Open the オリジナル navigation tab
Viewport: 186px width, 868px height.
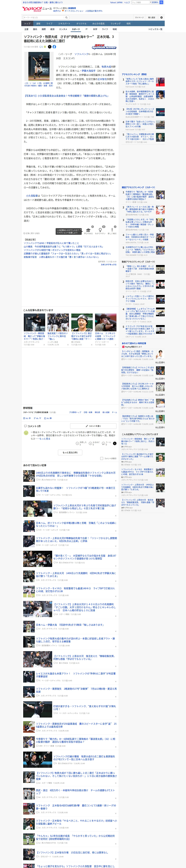tap(81, 24)
